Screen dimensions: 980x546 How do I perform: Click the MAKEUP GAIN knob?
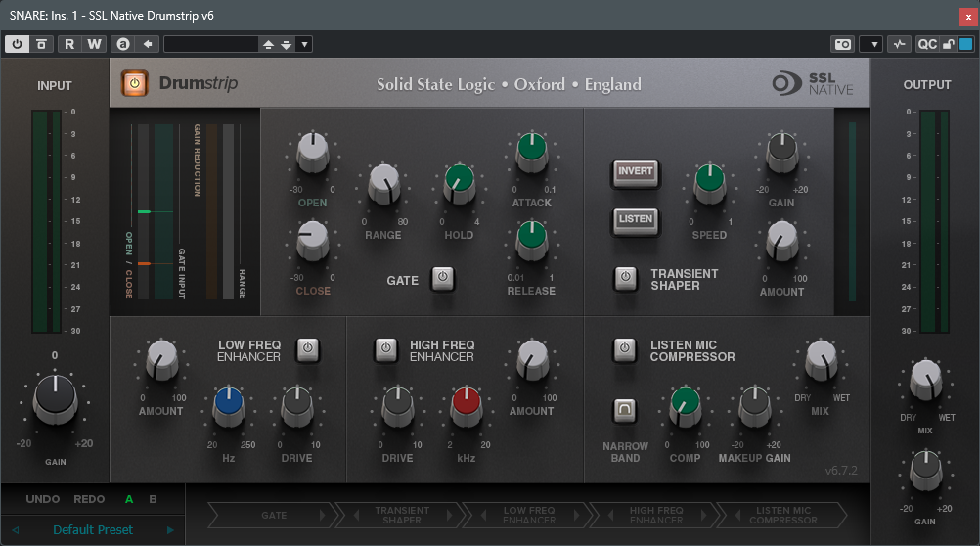(755, 405)
